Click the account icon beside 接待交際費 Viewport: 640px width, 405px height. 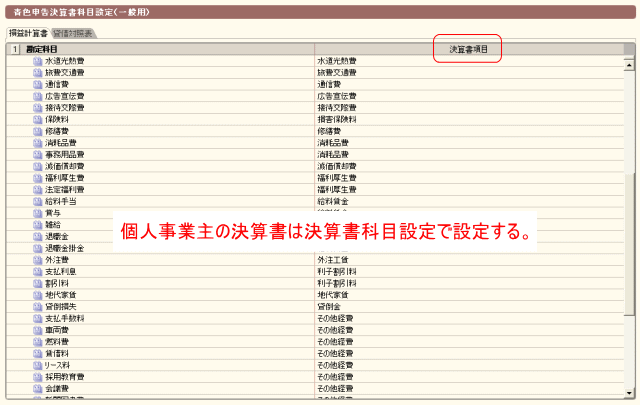coord(38,108)
